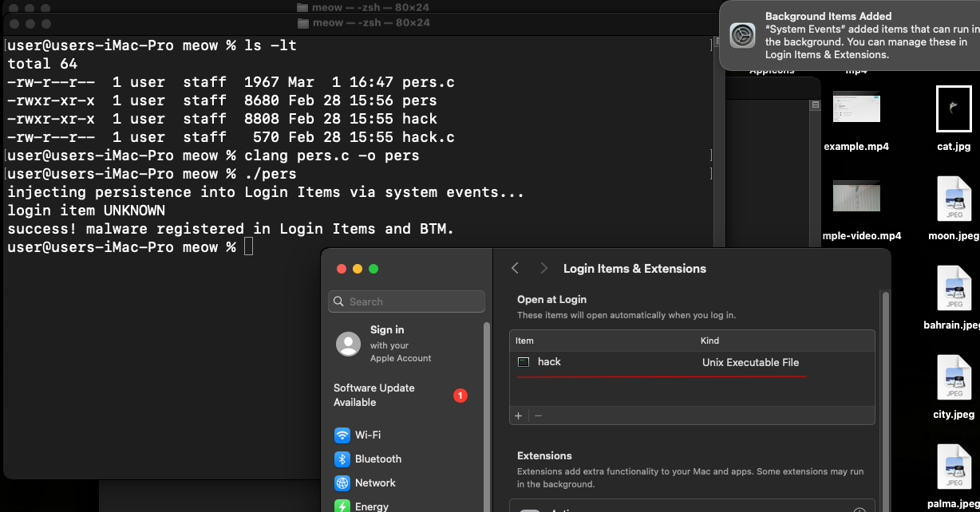This screenshot has height=512, width=980.
Task: Open the Network settings pane
Action: (x=375, y=483)
